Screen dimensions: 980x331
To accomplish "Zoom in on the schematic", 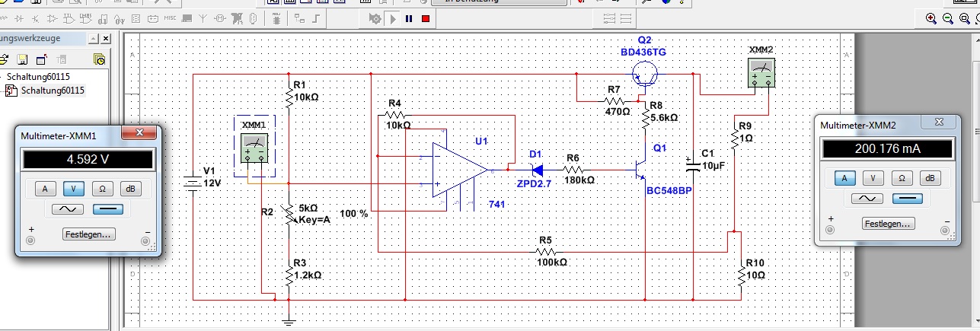I will point(931,18).
